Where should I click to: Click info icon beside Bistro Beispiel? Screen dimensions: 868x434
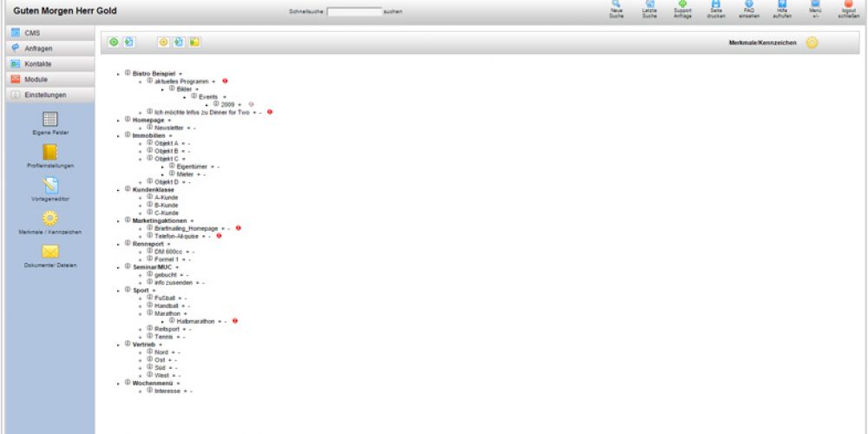pyautogui.click(x=128, y=73)
